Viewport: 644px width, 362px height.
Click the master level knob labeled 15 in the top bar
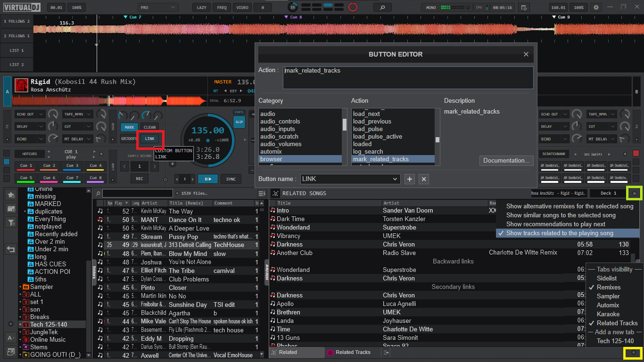tap(293, 7)
